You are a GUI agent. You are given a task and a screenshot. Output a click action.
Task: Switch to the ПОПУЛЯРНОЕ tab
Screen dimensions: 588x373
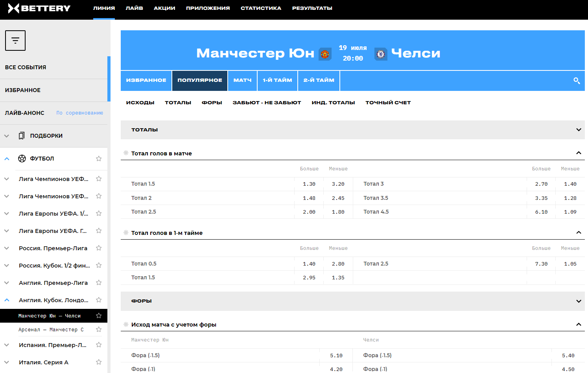pos(200,80)
